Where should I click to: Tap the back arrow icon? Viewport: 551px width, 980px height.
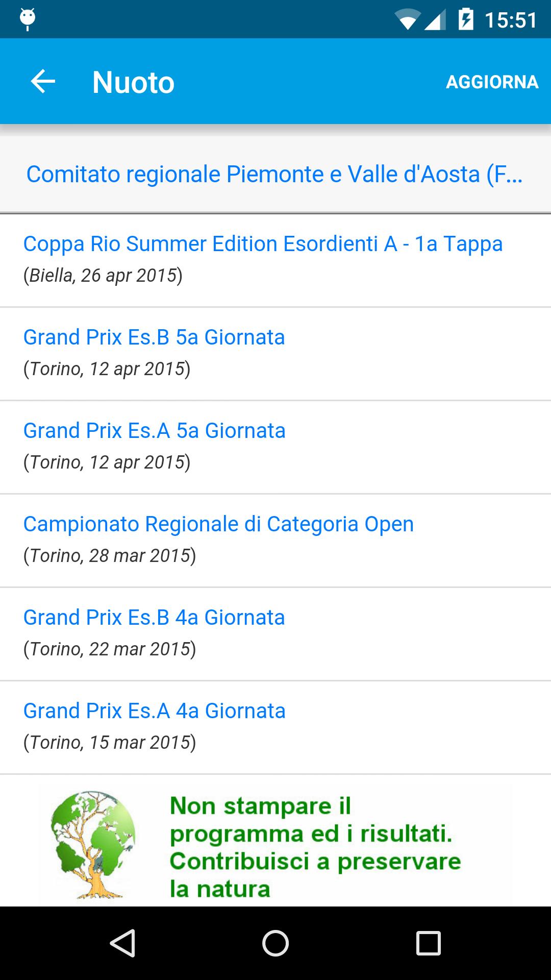coord(43,82)
